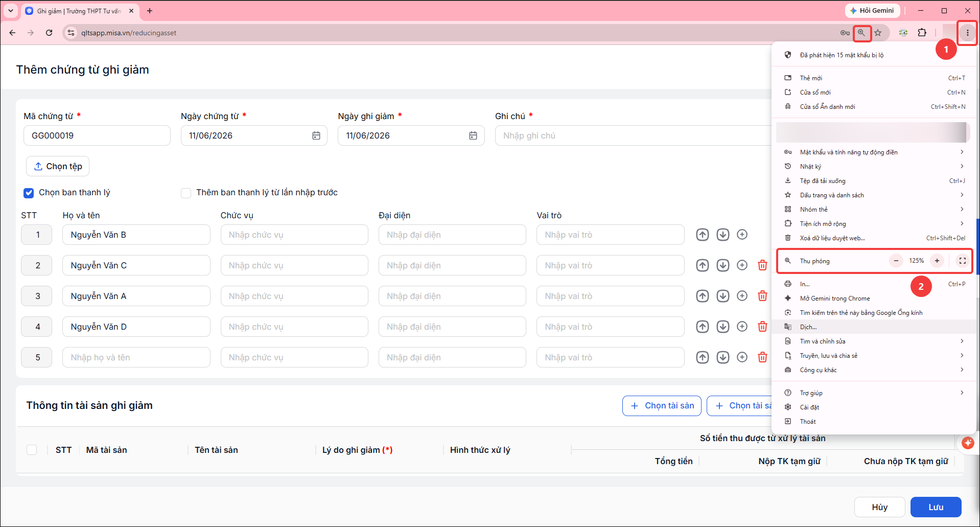Decrease zoom with minus button
Screen dimensions: 980x527
pos(896,261)
